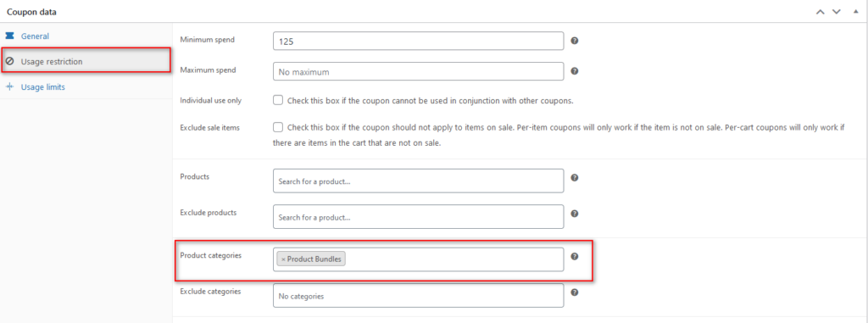This screenshot has width=868, height=323.
Task: Click the General ticket icon in sidebar
Action: tap(9, 36)
